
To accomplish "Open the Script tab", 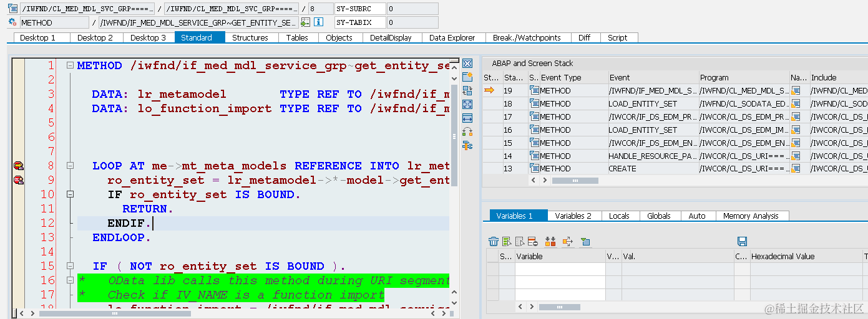I will pos(618,37).
